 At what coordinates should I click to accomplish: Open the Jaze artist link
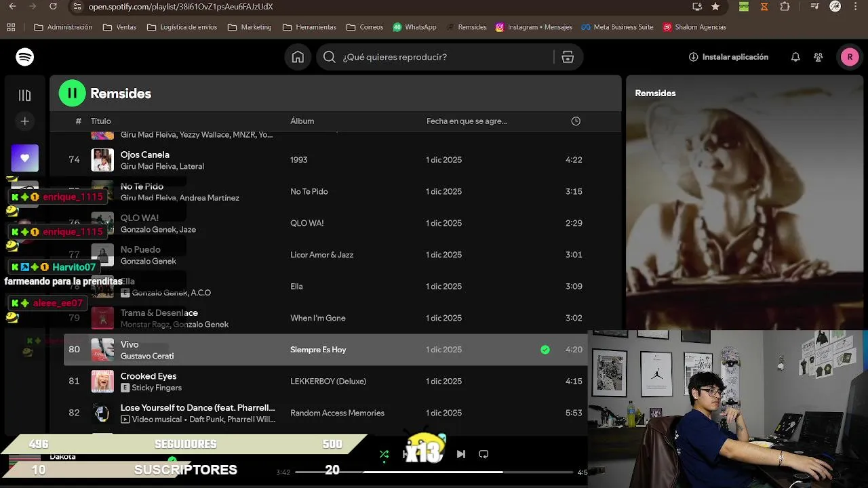coord(188,230)
